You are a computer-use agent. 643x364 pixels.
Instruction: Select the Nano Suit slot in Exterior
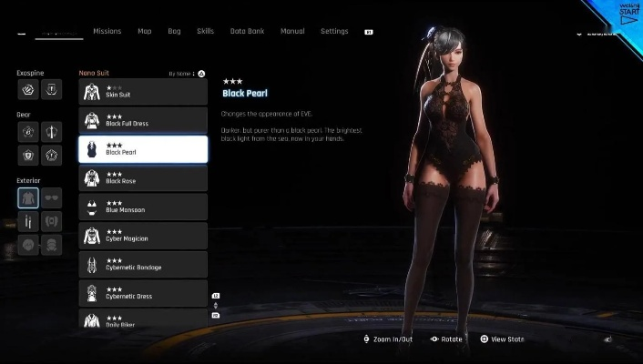28,197
